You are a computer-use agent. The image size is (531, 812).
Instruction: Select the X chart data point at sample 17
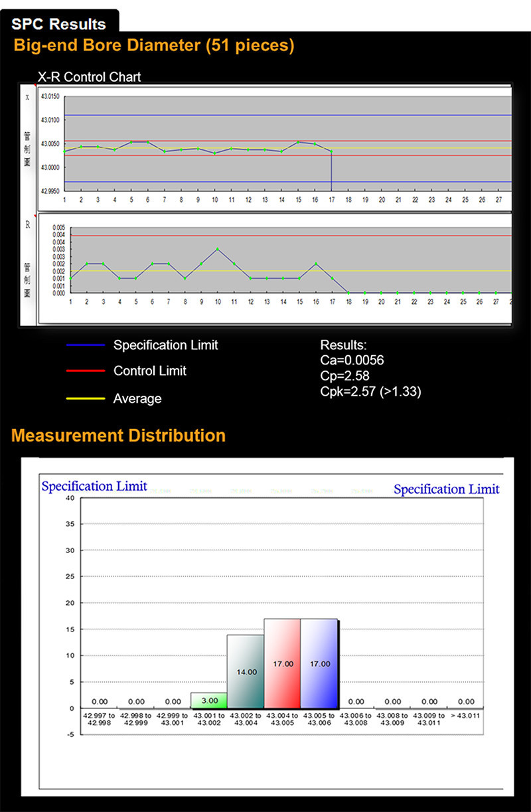tap(331, 151)
